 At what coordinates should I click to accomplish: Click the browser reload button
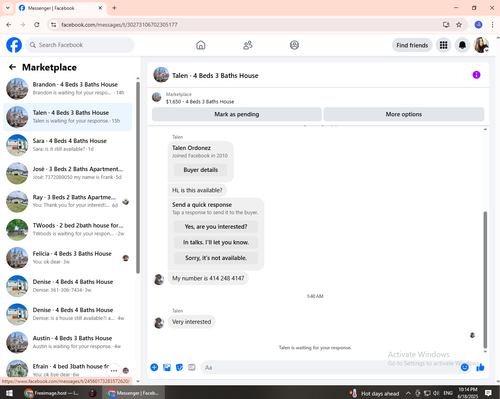point(37,25)
